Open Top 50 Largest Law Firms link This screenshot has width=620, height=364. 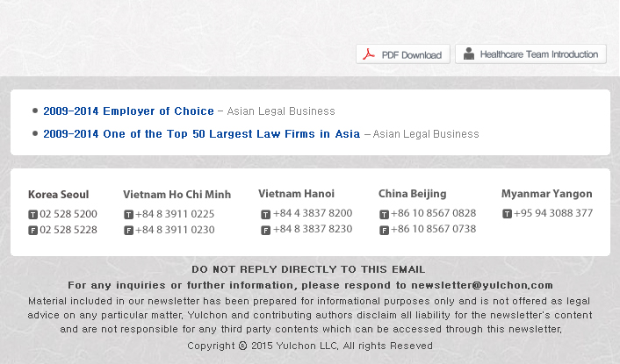pyautogui.click(x=202, y=134)
